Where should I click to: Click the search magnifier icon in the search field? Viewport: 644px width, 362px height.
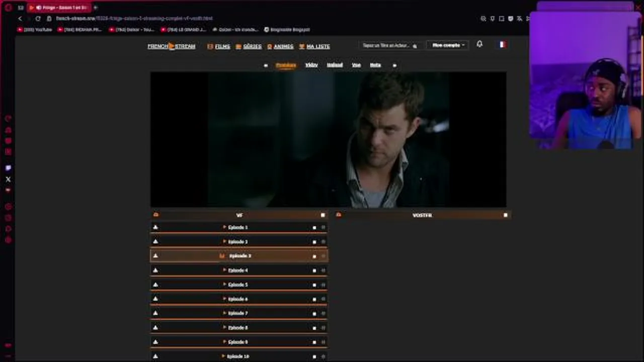click(x=415, y=46)
